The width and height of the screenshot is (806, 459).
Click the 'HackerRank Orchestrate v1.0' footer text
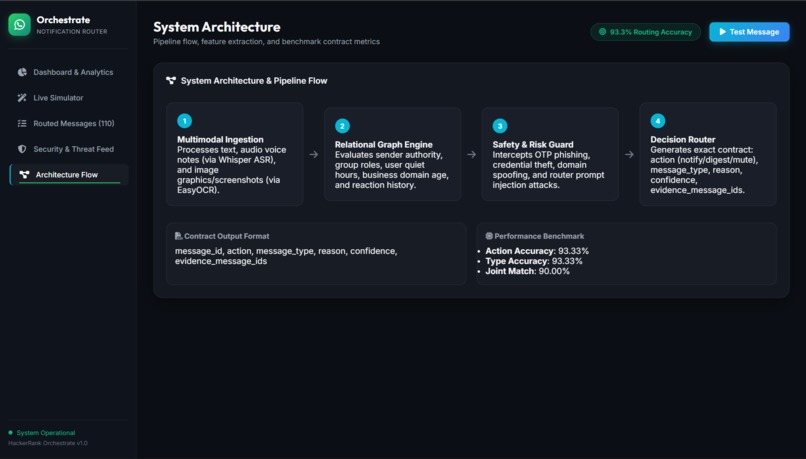(x=48, y=443)
